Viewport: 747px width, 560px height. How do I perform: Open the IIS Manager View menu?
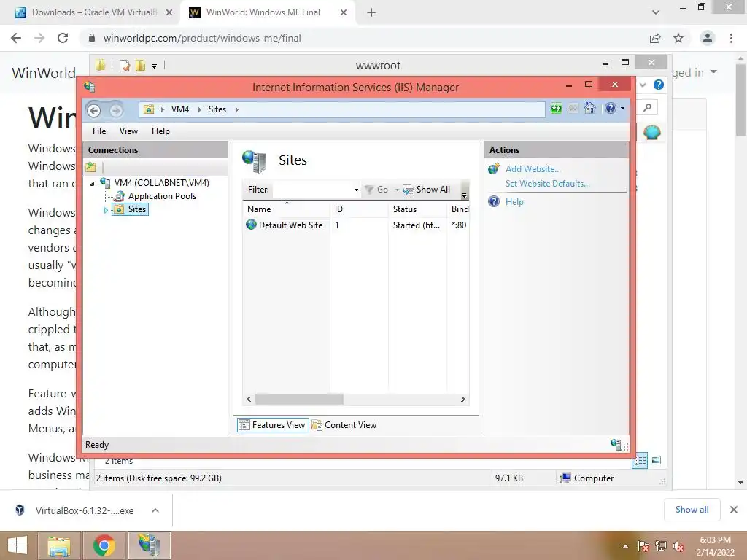[x=128, y=131]
